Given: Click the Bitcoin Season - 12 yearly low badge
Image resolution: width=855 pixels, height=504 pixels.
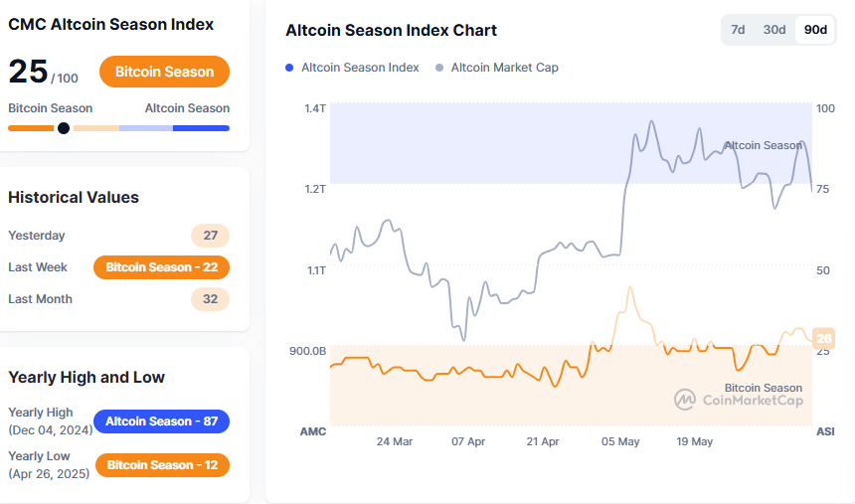Looking at the screenshot, I should tap(161, 465).
